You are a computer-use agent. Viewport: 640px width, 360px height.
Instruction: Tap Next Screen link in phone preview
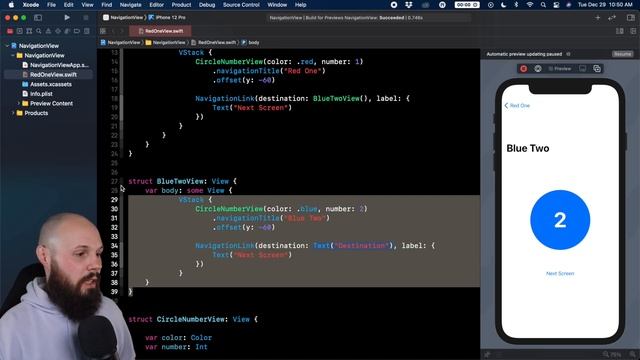click(560, 273)
